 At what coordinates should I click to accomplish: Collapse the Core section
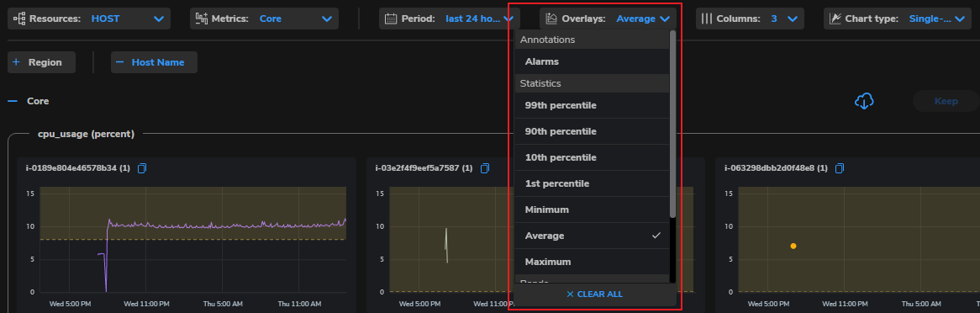pyautogui.click(x=13, y=101)
